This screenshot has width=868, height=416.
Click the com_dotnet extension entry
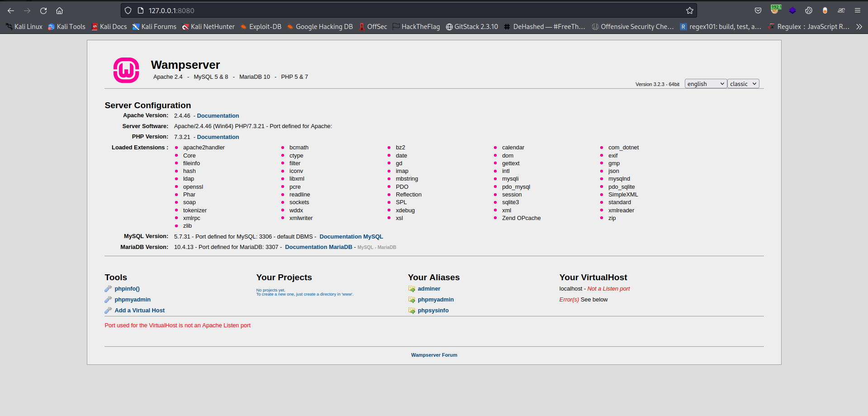tap(623, 148)
